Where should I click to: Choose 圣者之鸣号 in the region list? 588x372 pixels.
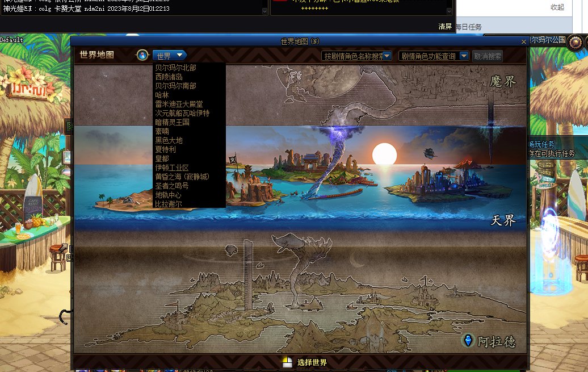click(x=172, y=186)
